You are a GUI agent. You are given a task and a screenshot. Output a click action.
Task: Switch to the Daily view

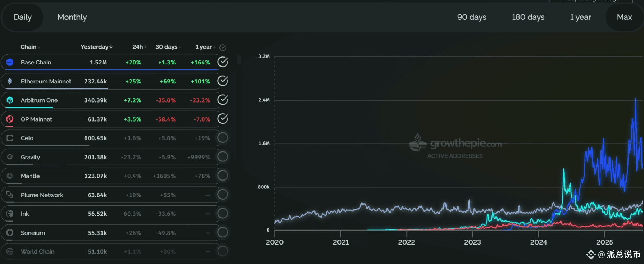(x=23, y=17)
